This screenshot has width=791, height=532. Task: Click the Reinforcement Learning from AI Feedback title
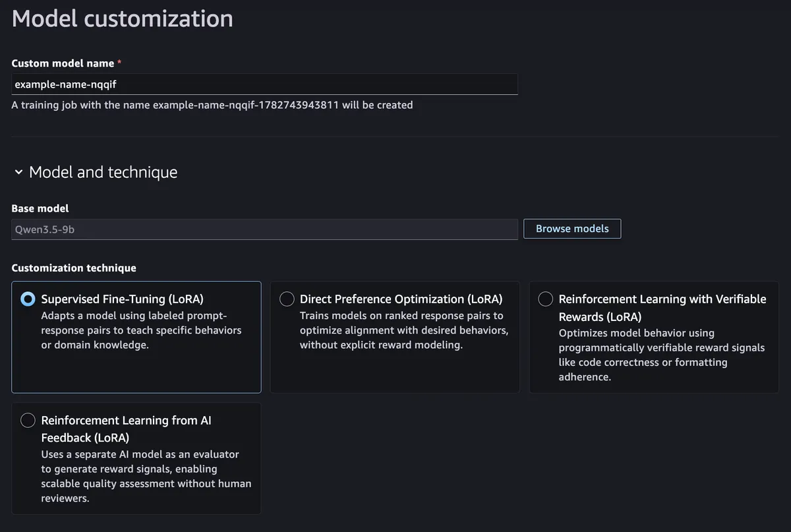click(127, 429)
